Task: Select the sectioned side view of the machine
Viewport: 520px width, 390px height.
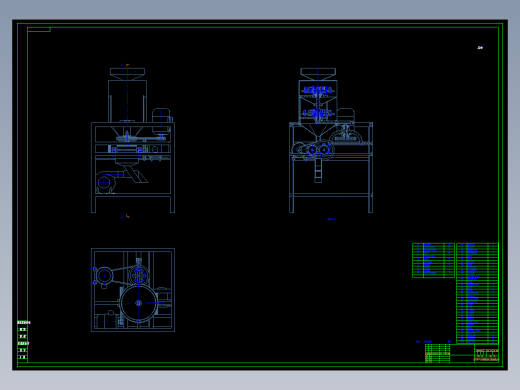Action: (x=331, y=140)
